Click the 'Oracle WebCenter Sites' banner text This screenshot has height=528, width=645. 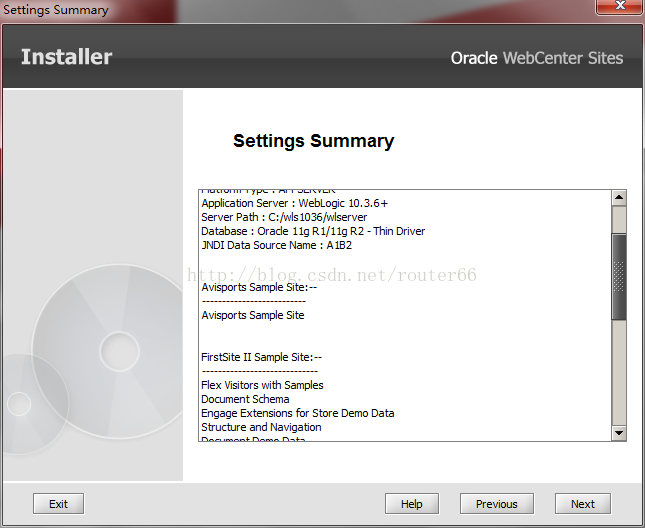[x=537, y=58]
